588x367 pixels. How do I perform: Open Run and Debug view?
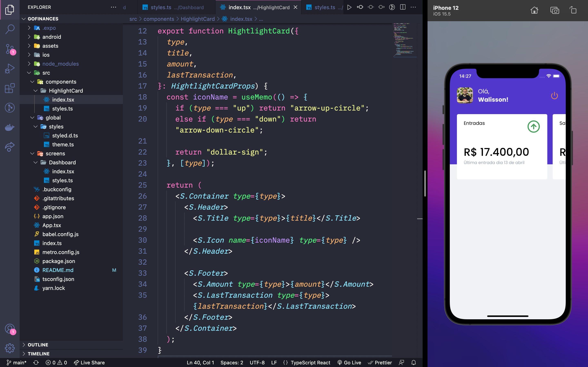[10, 69]
